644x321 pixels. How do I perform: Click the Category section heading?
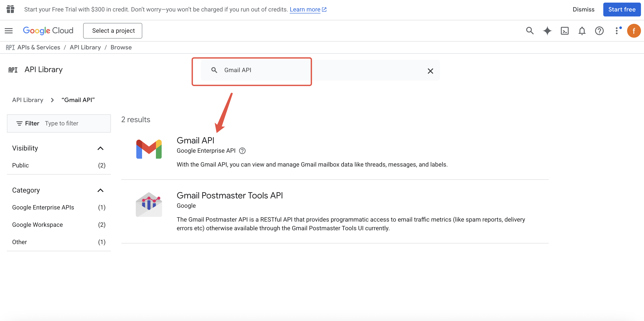tap(26, 191)
